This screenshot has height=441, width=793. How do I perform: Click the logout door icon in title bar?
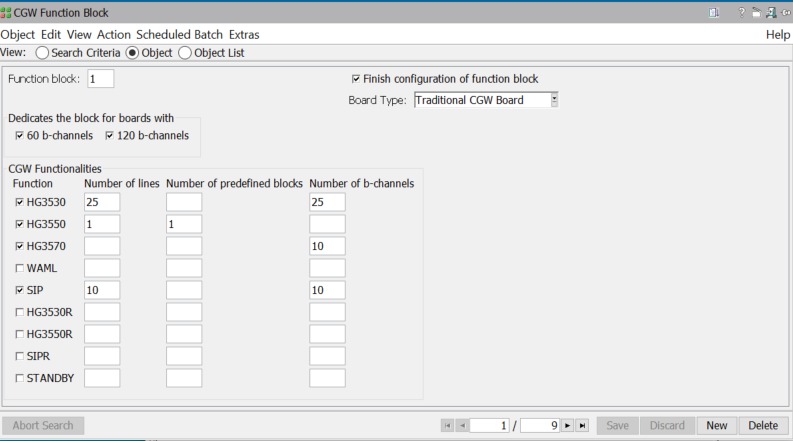tap(771, 13)
